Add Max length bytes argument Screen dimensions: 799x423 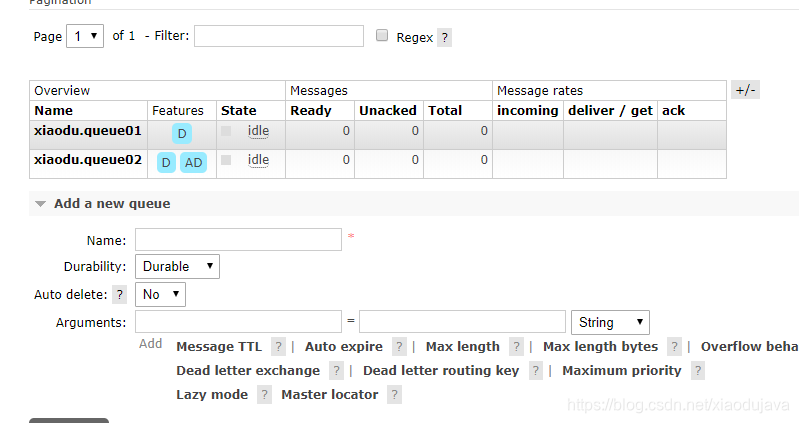tap(600, 347)
